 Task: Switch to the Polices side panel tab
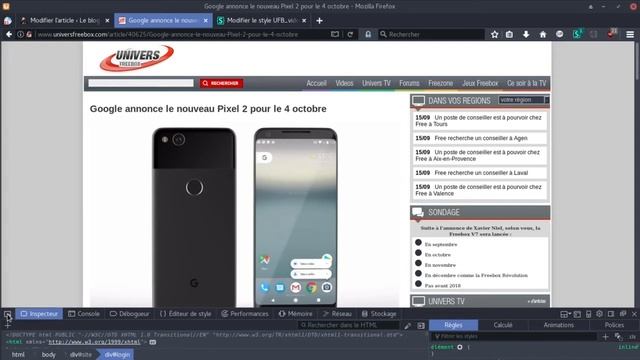[x=614, y=325]
